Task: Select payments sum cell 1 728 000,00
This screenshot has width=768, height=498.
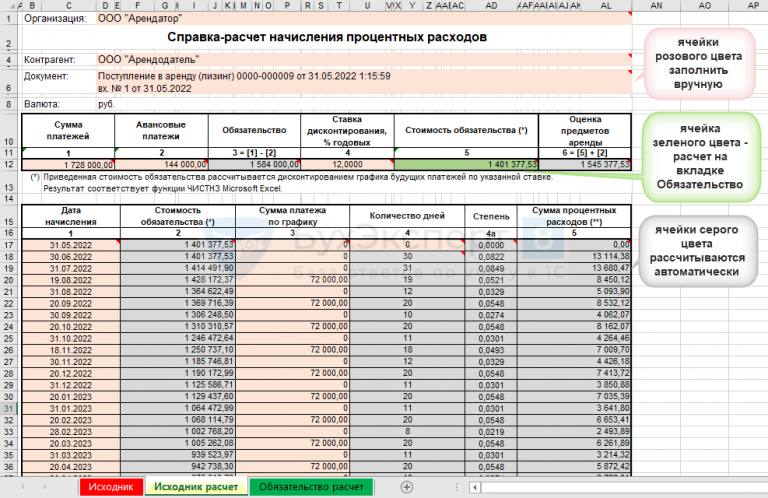Action: 68,165
